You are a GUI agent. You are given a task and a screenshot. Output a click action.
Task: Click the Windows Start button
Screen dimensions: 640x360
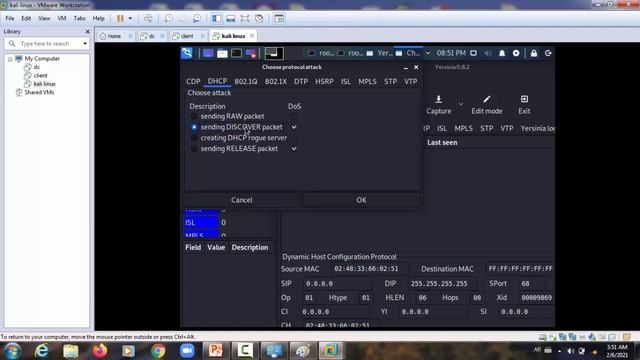click(12, 351)
